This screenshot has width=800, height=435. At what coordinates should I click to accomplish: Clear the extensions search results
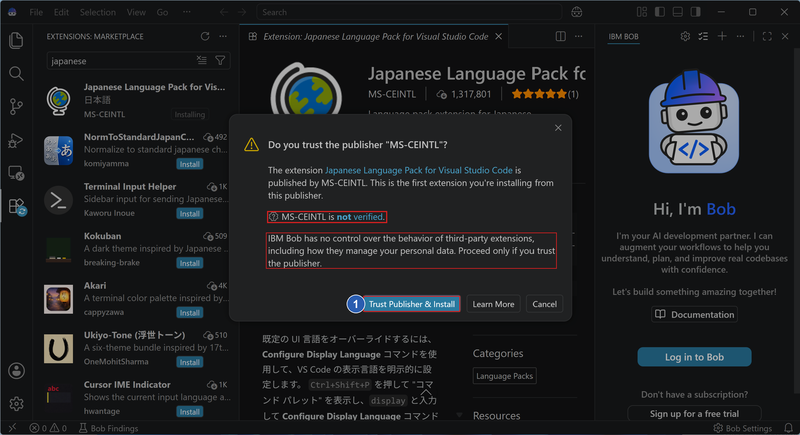coord(202,61)
